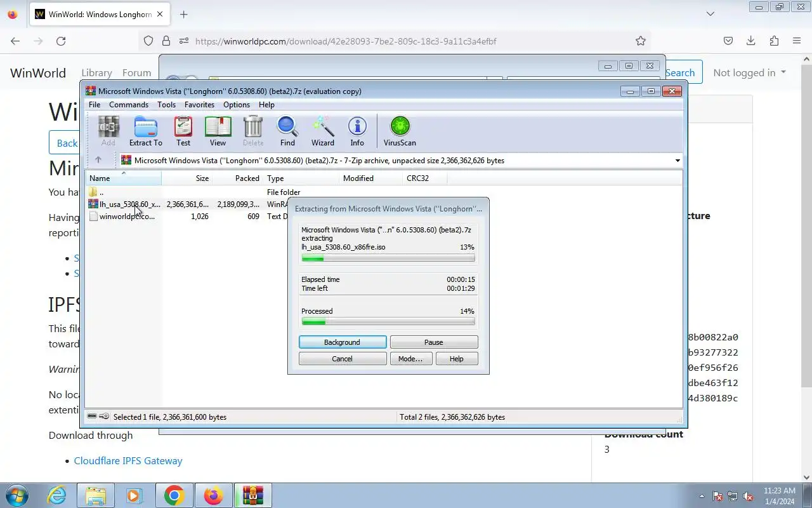Sort by the Packed column header

point(238,178)
